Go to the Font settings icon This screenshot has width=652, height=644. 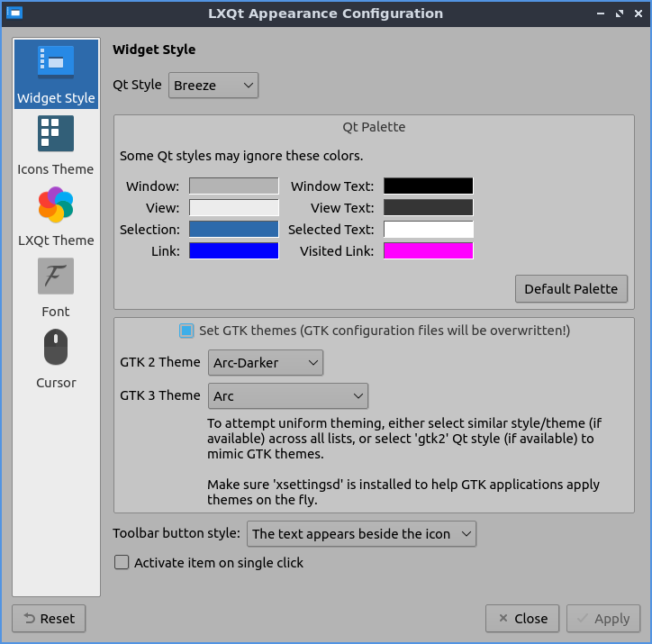(56, 277)
